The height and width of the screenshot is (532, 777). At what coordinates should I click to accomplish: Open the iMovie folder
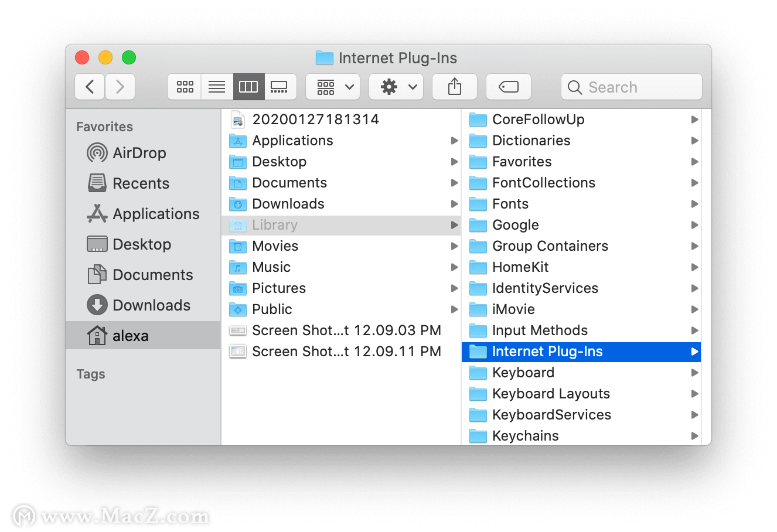pos(581,309)
